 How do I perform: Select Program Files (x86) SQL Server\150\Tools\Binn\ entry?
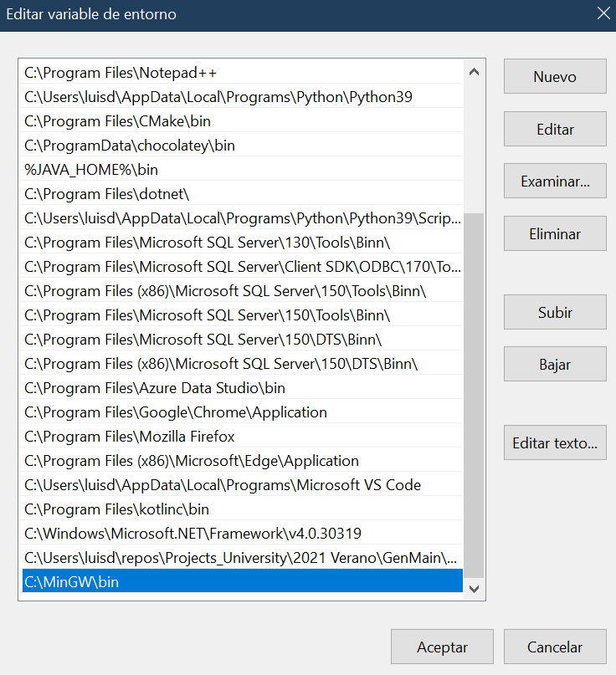(x=243, y=291)
